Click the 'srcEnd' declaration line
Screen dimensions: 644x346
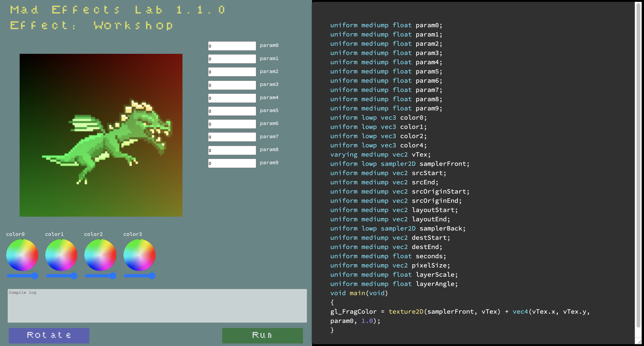[x=385, y=182]
